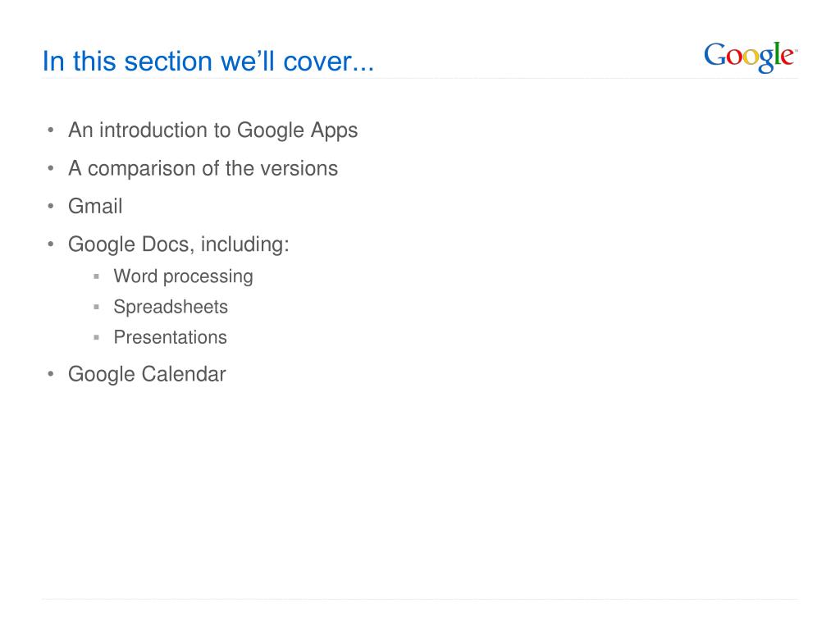Image resolution: width=840 pixels, height=630 pixels.
Task: Click the bullet dot before Gmail
Action: point(50,206)
